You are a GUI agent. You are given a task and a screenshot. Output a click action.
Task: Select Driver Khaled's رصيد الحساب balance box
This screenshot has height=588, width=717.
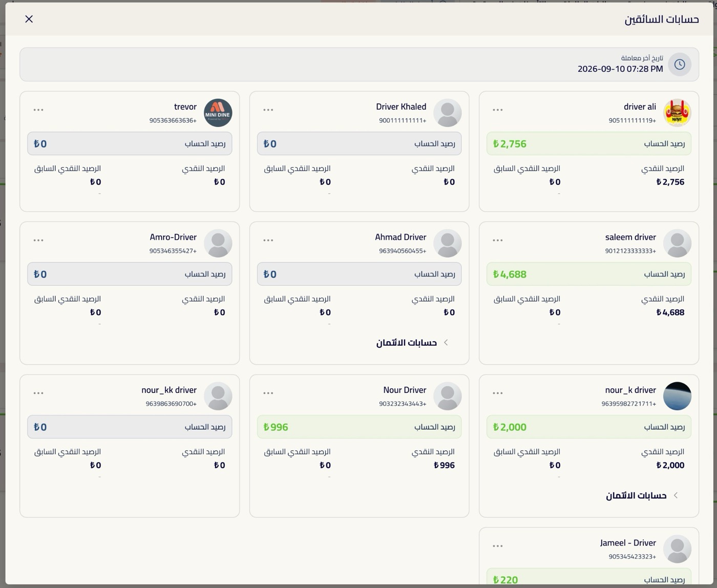tap(359, 143)
